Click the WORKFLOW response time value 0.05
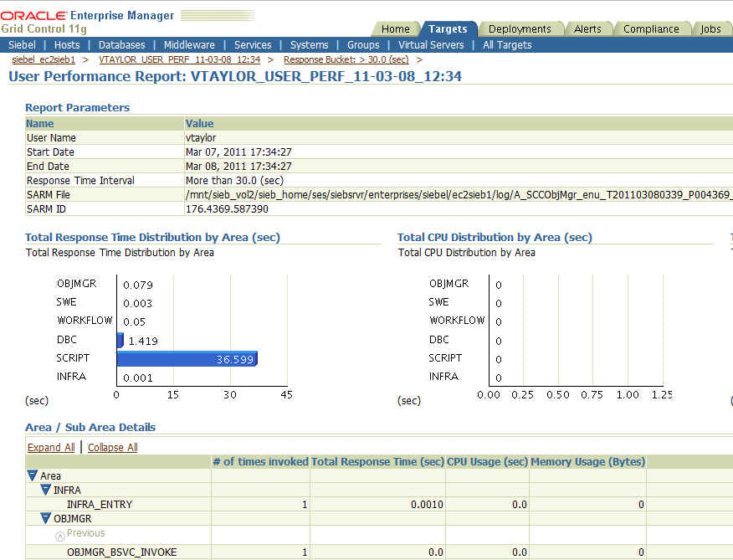This screenshot has height=560, width=733. 134,322
